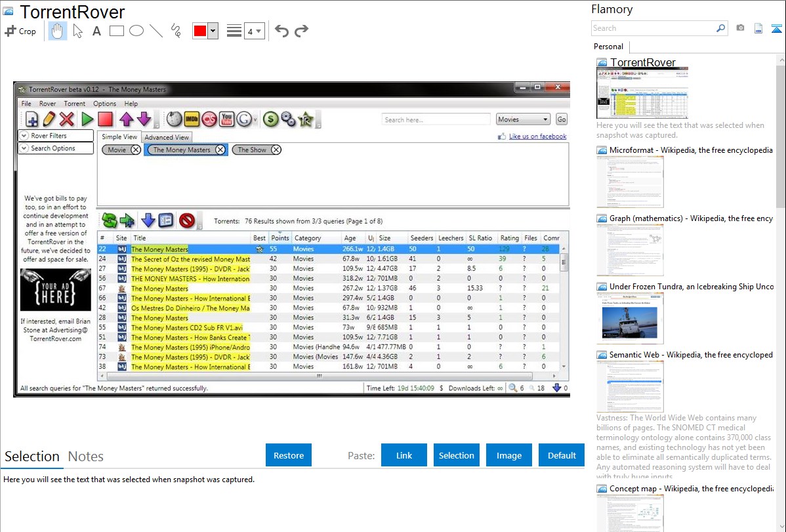Remove The Show query tag

pyautogui.click(x=276, y=150)
